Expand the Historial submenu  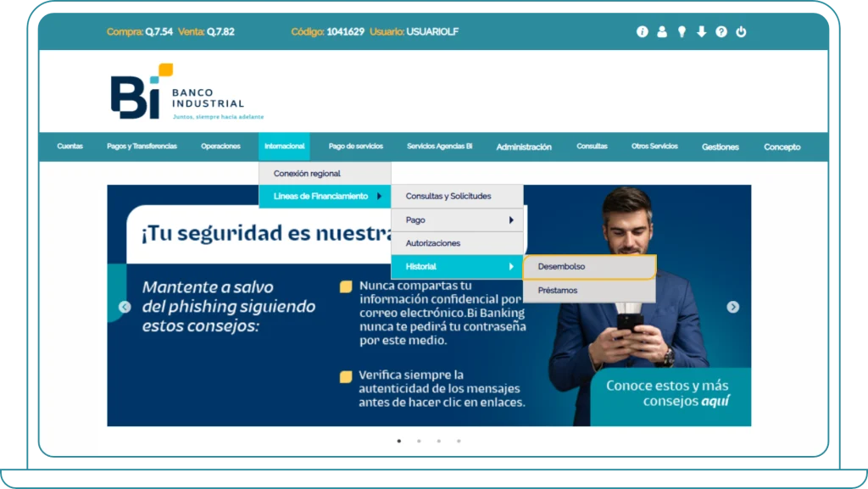click(x=457, y=267)
